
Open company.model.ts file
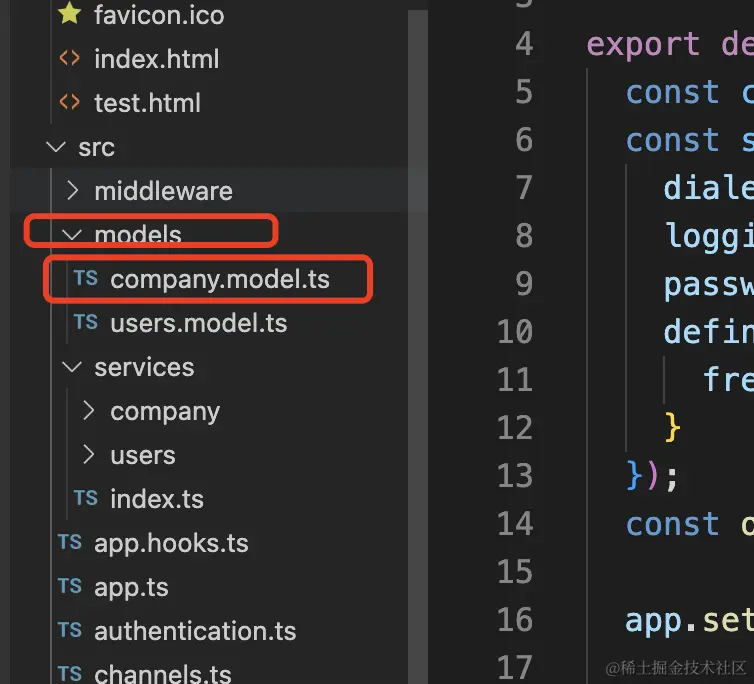click(x=220, y=279)
